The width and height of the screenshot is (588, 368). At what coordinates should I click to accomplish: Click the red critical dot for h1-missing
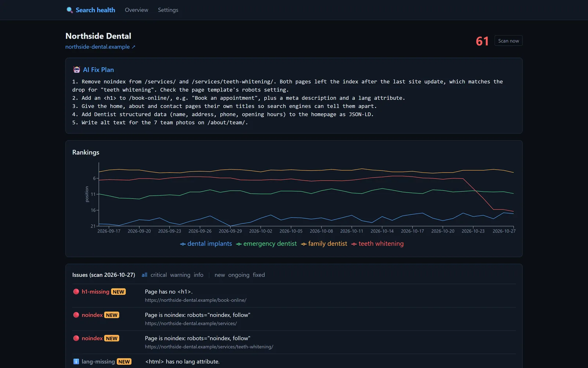(x=76, y=291)
